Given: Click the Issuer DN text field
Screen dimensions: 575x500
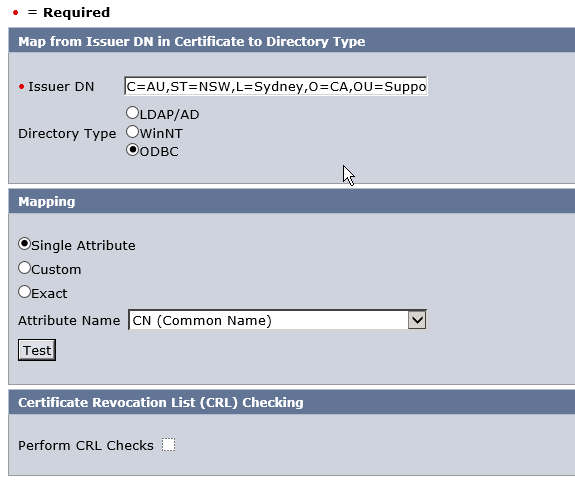Looking at the screenshot, I should (276, 86).
